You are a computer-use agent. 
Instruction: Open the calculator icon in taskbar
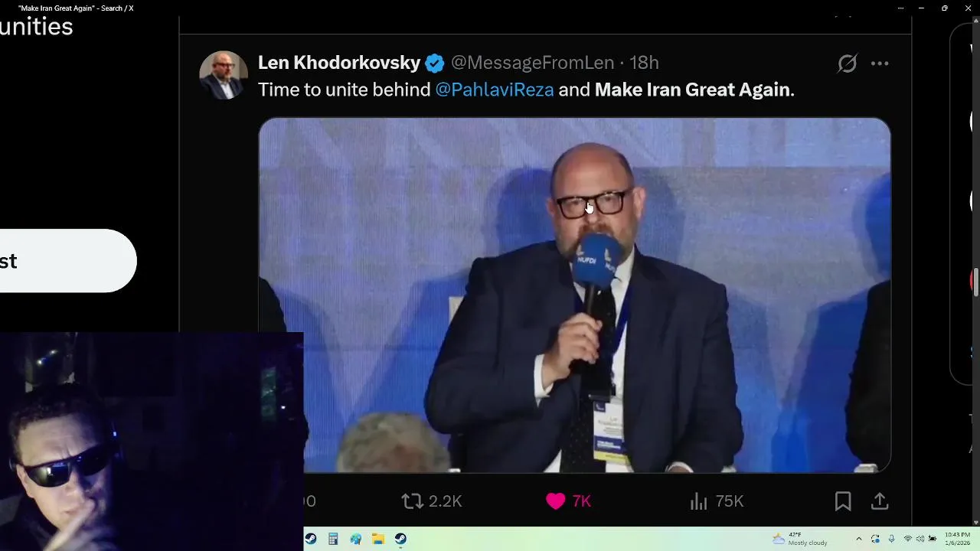[333, 539]
